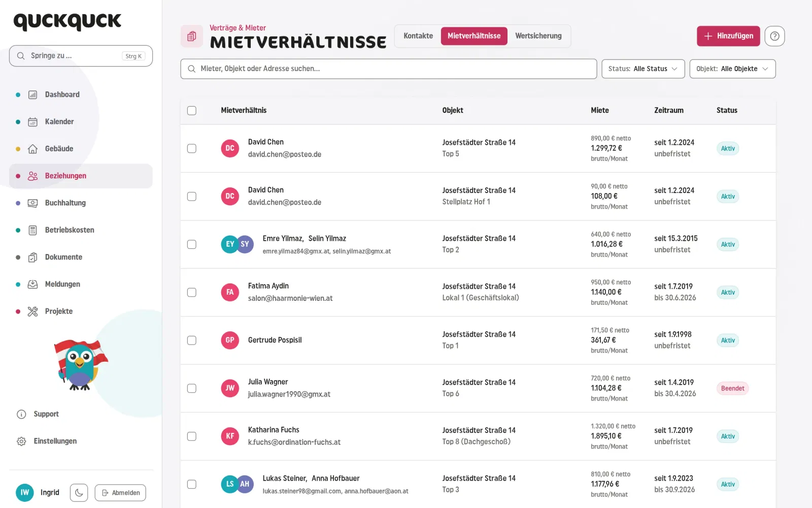Click Lokal 1 (Geschäftslokal) object text
Screen dimensions: 812x508
(x=481, y=298)
